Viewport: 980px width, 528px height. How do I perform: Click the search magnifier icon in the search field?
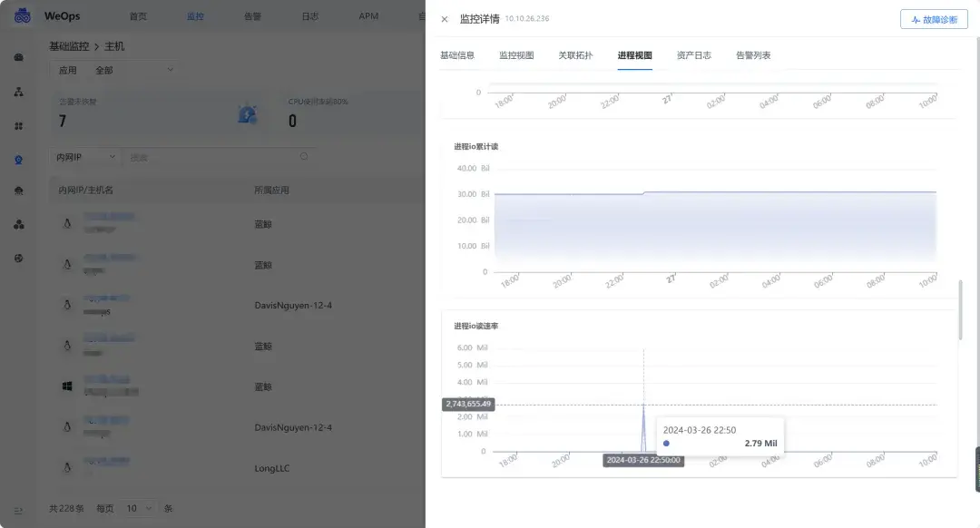pyautogui.click(x=306, y=156)
